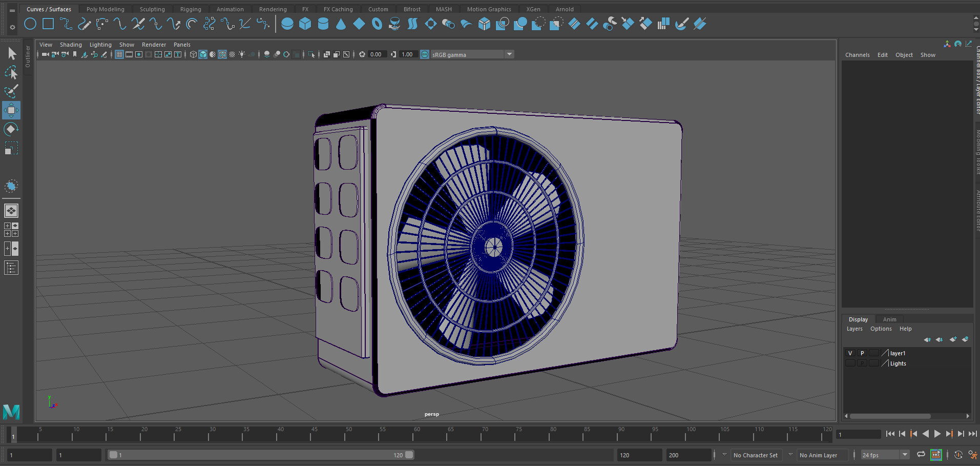The width and height of the screenshot is (980, 466).
Task: Open the Shading menu in the panel bar
Action: (x=71, y=45)
